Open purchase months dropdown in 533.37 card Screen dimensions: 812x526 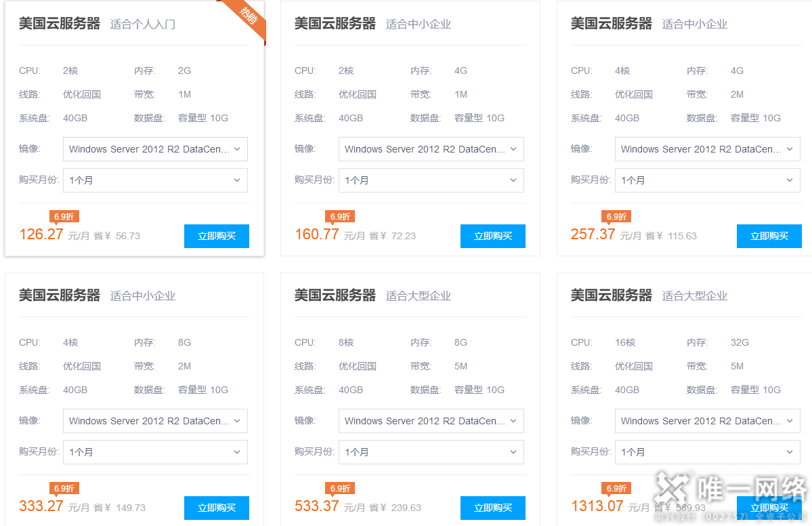point(431,452)
